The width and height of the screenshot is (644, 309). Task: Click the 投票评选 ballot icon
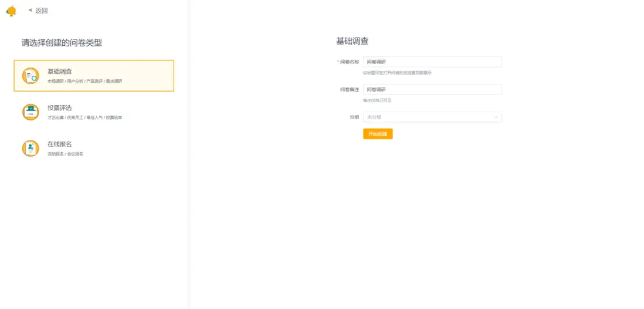[x=30, y=112]
